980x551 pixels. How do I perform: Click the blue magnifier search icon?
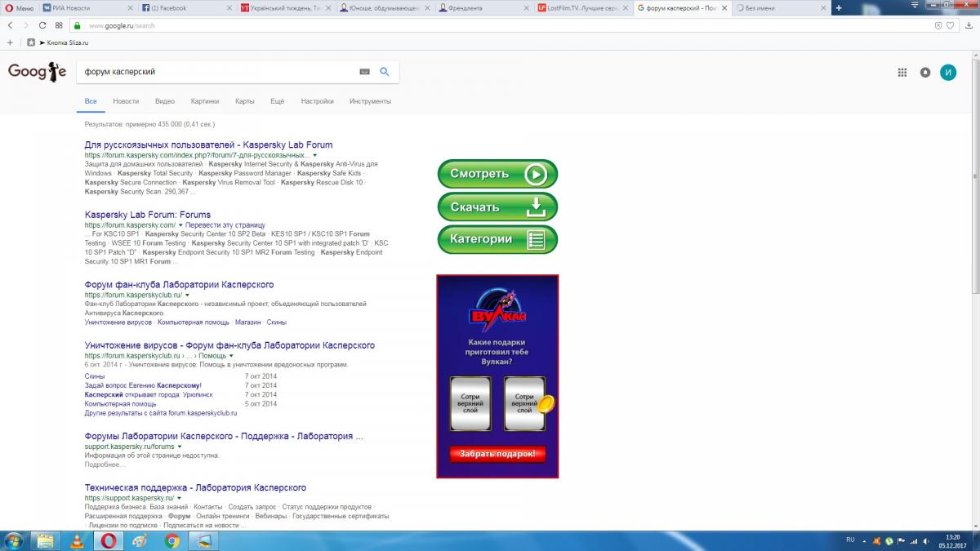point(385,72)
